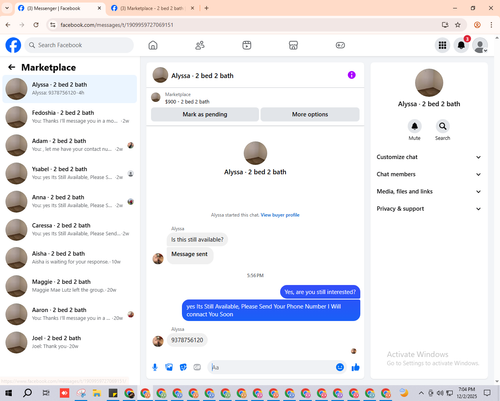
Task: Open the Windows notification center
Action: coord(487,393)
